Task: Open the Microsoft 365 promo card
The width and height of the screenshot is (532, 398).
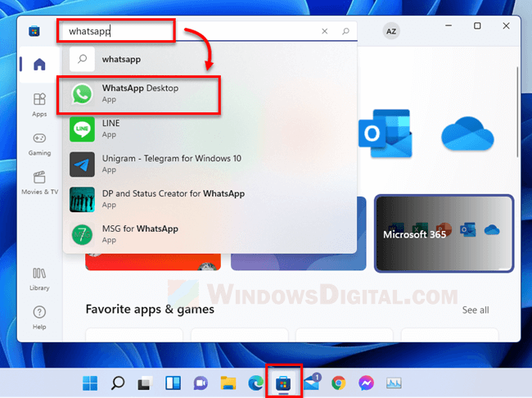Action: click(x=444, y=233)
